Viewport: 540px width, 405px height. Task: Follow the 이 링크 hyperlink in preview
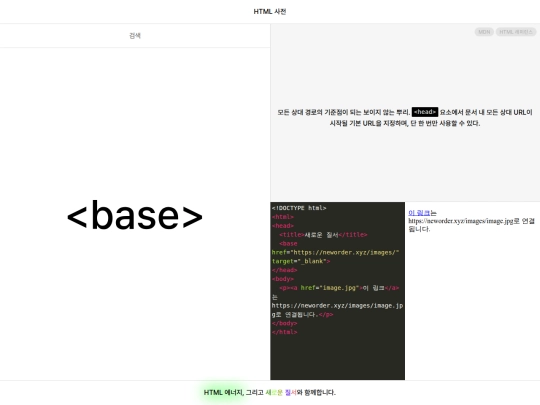pos(419,213)
